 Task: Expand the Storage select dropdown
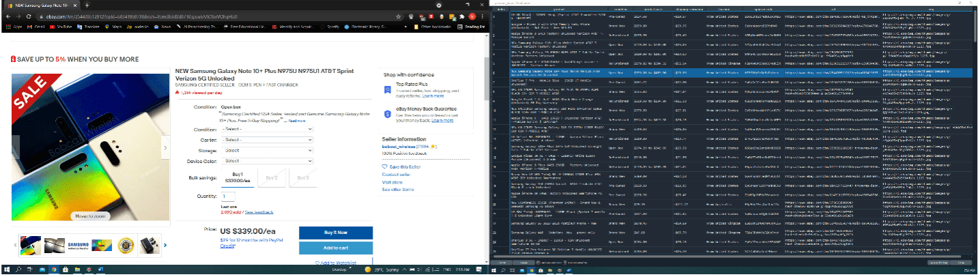267,151
